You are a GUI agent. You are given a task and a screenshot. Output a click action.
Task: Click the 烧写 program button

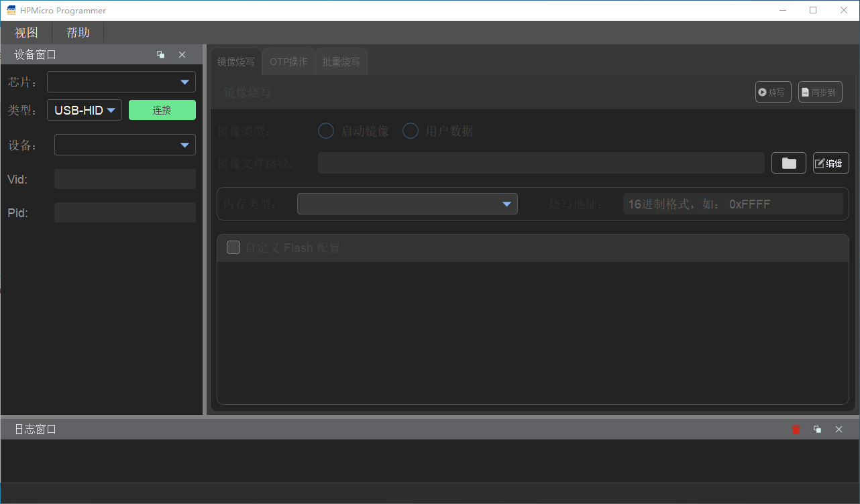(773, 92)
